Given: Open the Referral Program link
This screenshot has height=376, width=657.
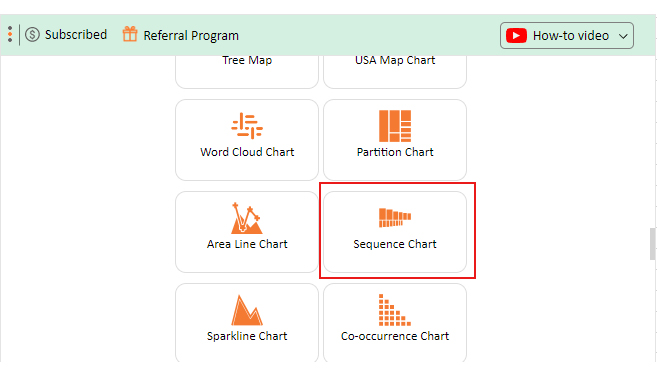Looking at the screenshot, I should coord(191,36).
